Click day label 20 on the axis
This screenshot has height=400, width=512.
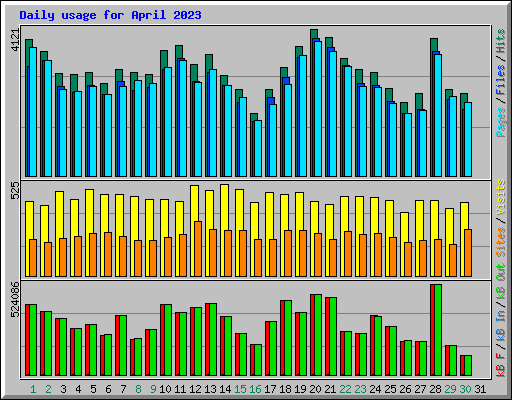315,389
